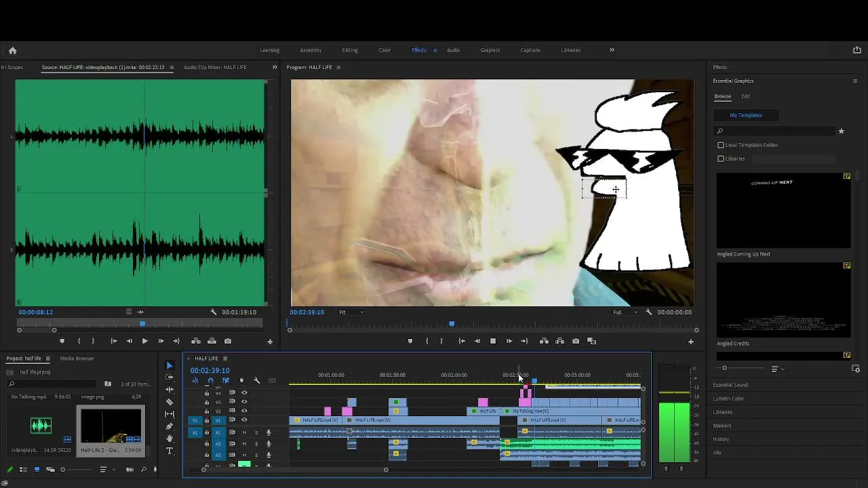Switch to the Color workspace
This screenshot has width=868, height=488.
(384, 50)
